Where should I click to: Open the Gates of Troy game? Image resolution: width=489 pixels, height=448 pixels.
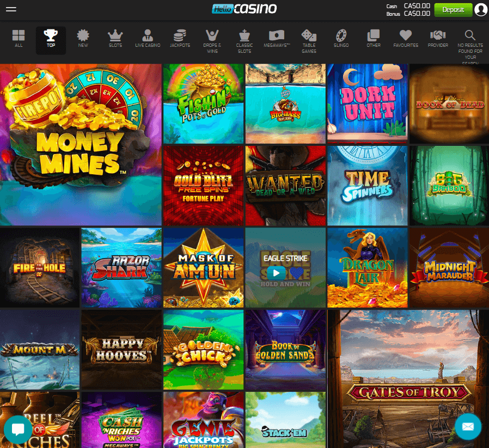coord(408,379)
